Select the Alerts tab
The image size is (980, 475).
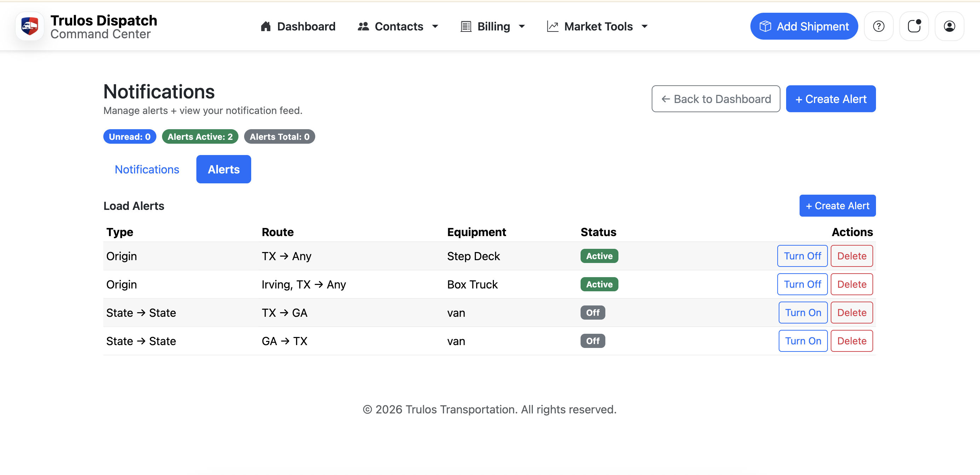(223, 169)
